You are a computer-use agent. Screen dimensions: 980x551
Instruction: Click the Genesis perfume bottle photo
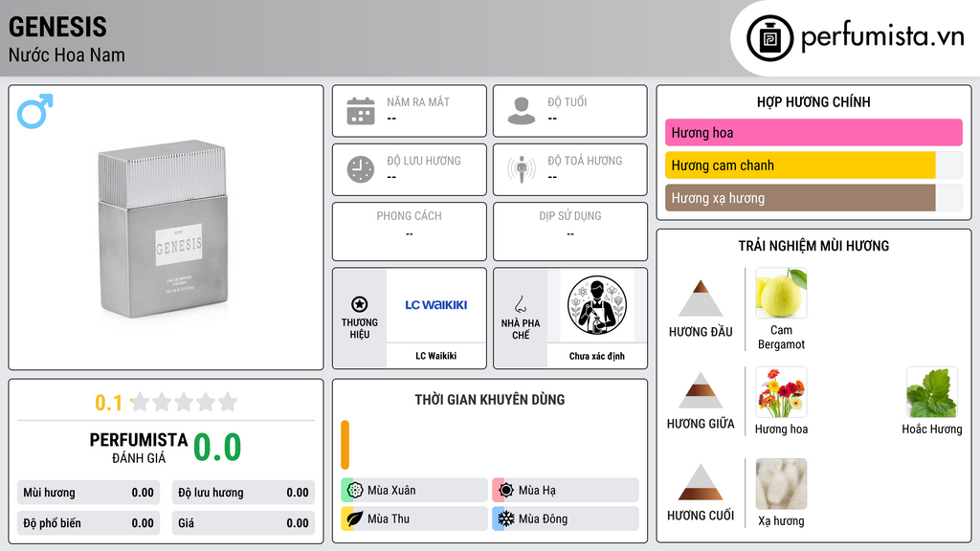click(x=164, y=228)
